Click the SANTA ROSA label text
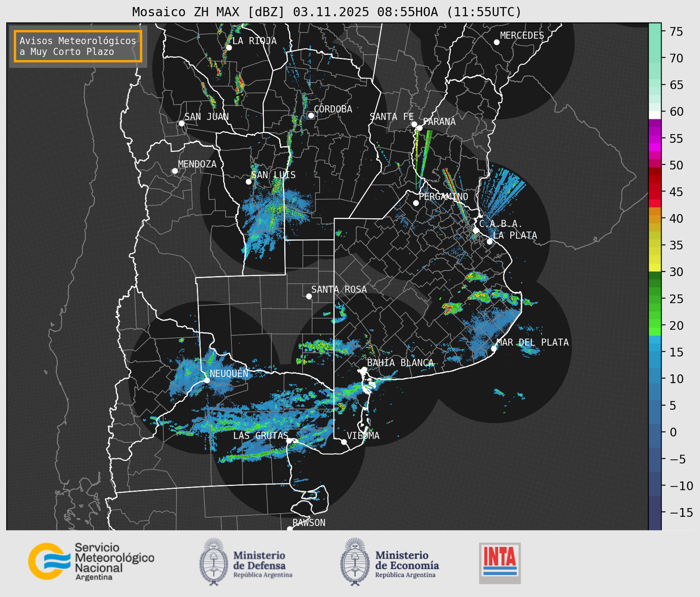The image size is (700, 597). (339, 289)
